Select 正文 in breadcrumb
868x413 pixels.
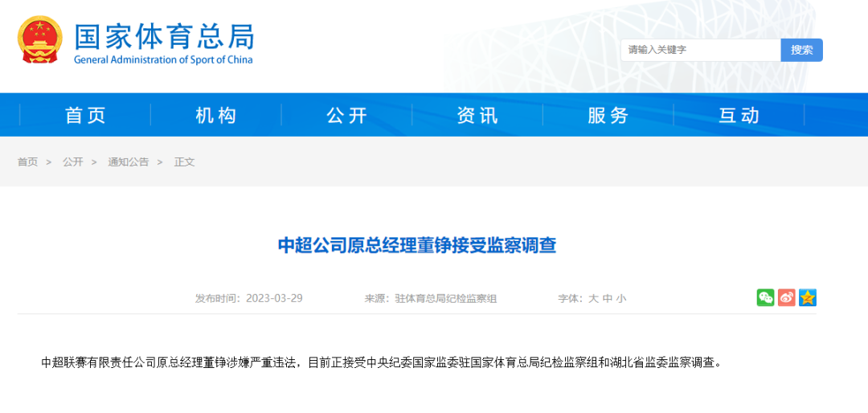(184, 162)
